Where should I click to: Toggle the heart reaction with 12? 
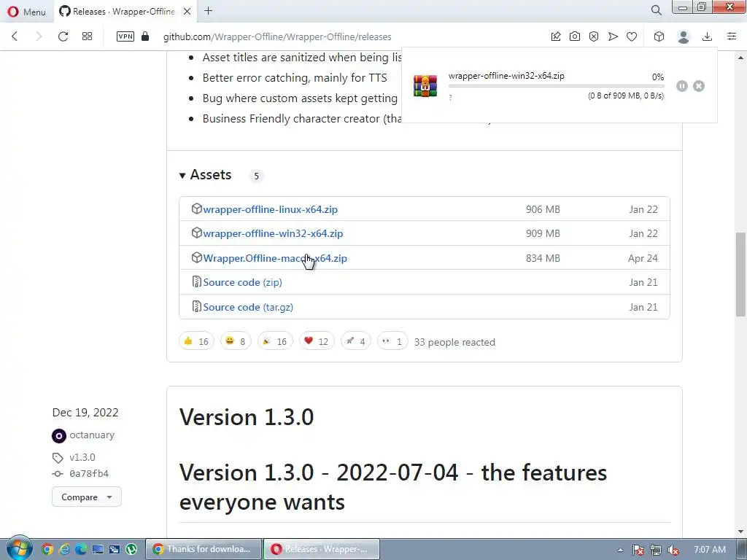click(x=317, y=341)
